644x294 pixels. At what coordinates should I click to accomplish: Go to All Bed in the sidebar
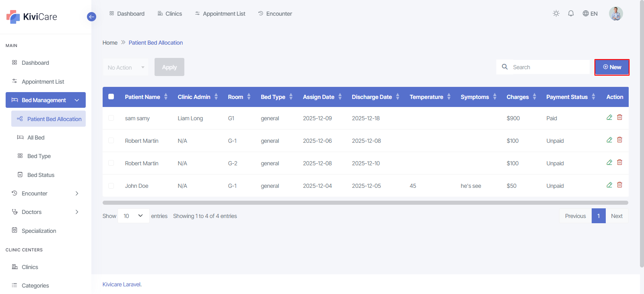pos(36,138)
